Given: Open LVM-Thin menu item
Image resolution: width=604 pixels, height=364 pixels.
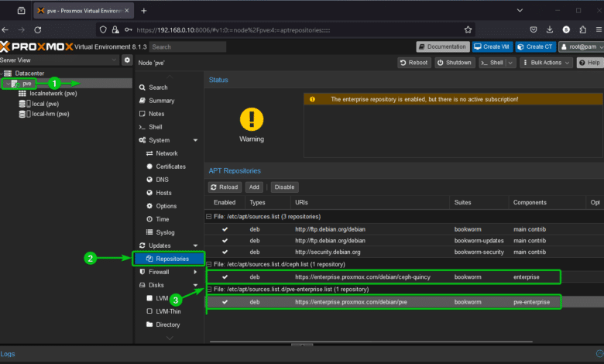Looking at the screenshot, I should [169, 311].
